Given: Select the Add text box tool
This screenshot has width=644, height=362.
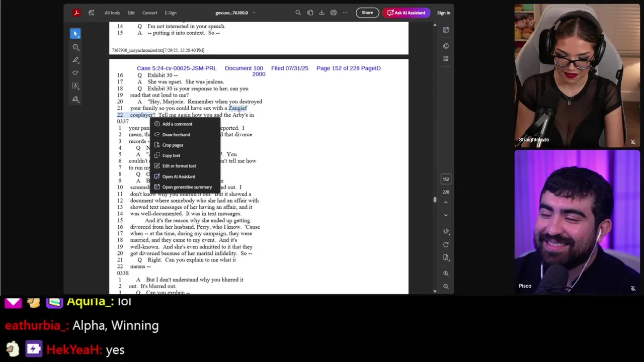Looking at the screenshot, I should [x=75, y=86].
